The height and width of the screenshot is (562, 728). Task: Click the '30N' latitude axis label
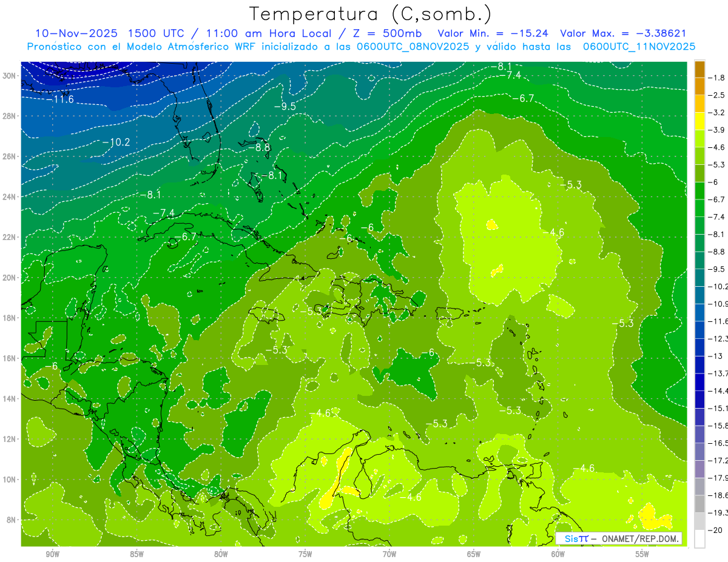pos(10,76)
